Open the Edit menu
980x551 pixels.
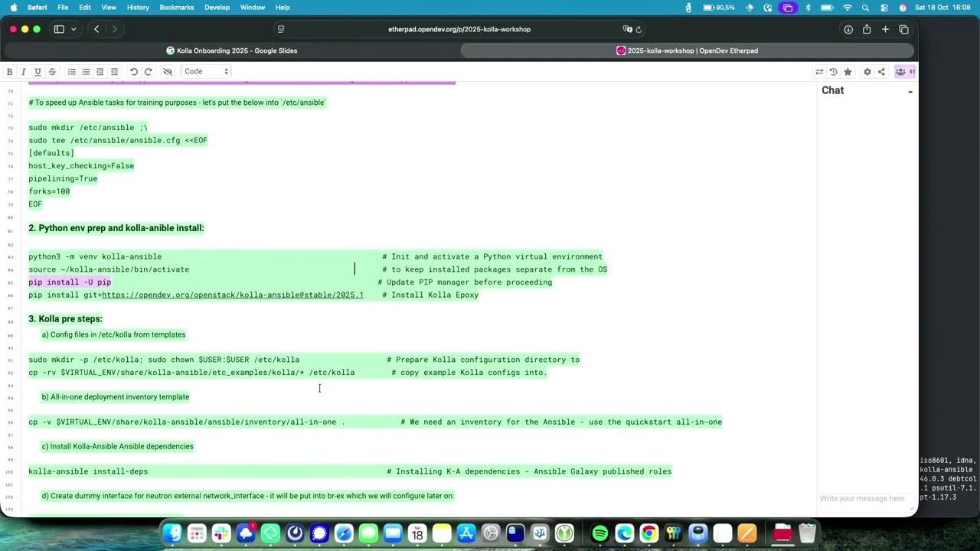click(x=85, y=7)
